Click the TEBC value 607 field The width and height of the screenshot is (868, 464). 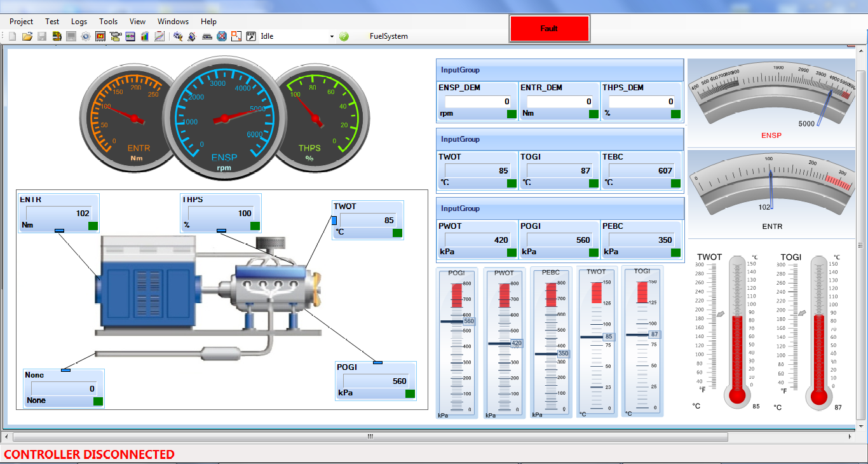(642, 170)
